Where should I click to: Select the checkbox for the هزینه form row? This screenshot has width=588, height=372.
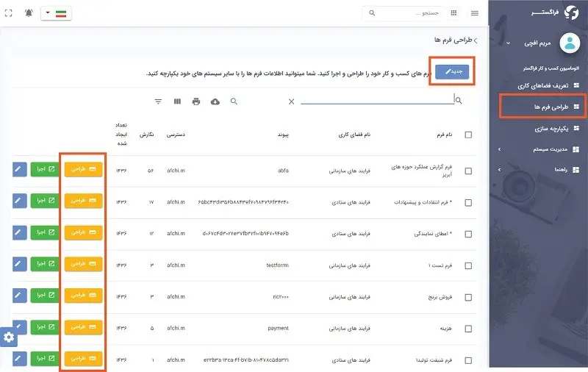pos(468,328)
